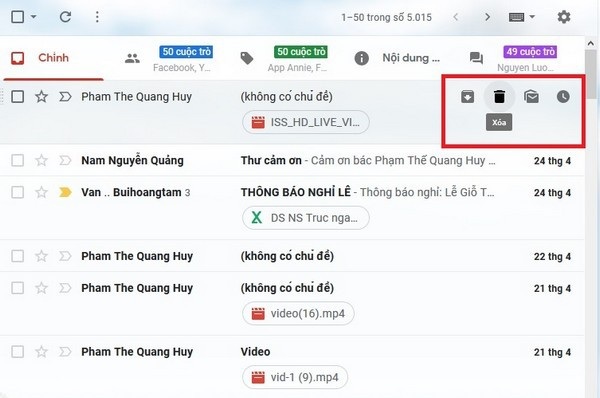Click the scrollbar up arrow

pos(590,44)
